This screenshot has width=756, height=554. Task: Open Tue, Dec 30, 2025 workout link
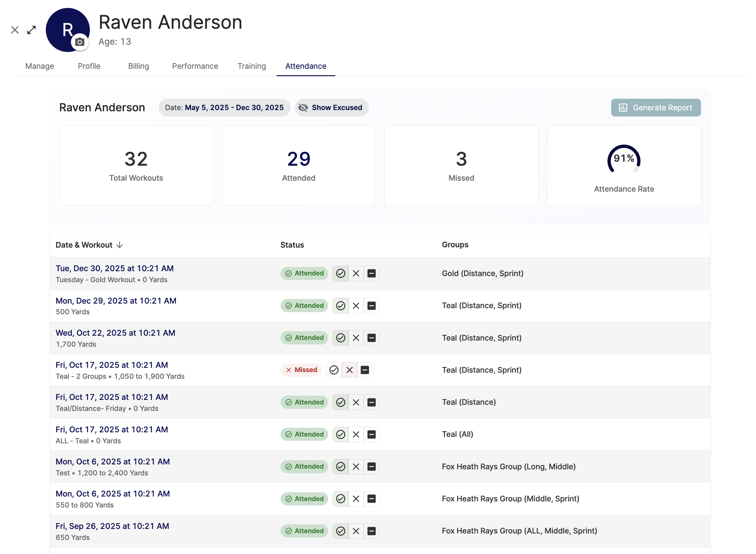pyautogui.click(x=115, y=268)
